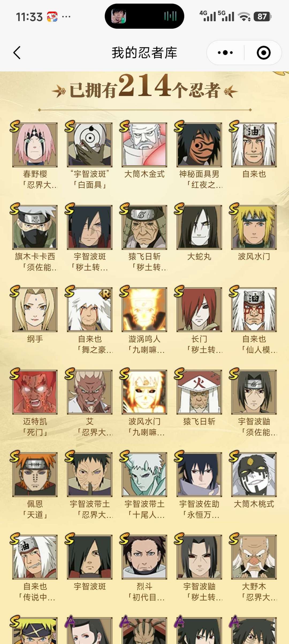Go back using the left arrow
This screenshot has width=289, height=644.
pos(17,53)
